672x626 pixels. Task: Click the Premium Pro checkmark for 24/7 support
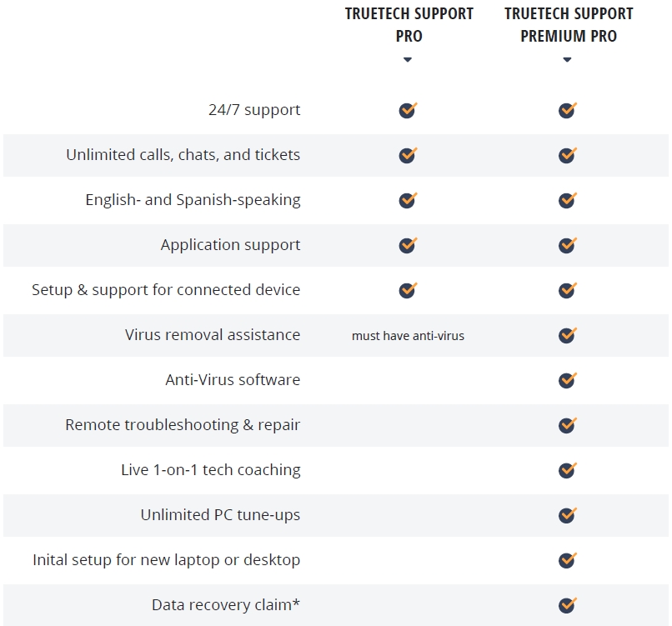tap(568, 110)
